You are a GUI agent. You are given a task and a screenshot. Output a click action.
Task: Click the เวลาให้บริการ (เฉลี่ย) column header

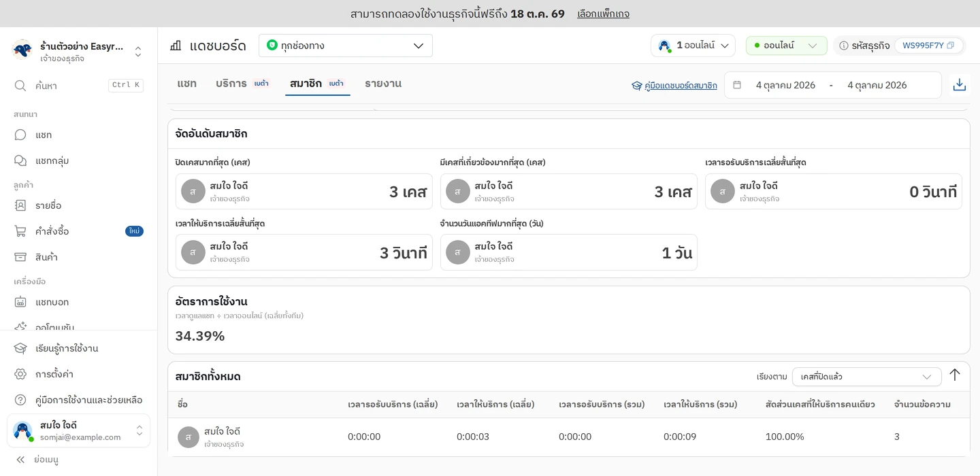point(495,405)
